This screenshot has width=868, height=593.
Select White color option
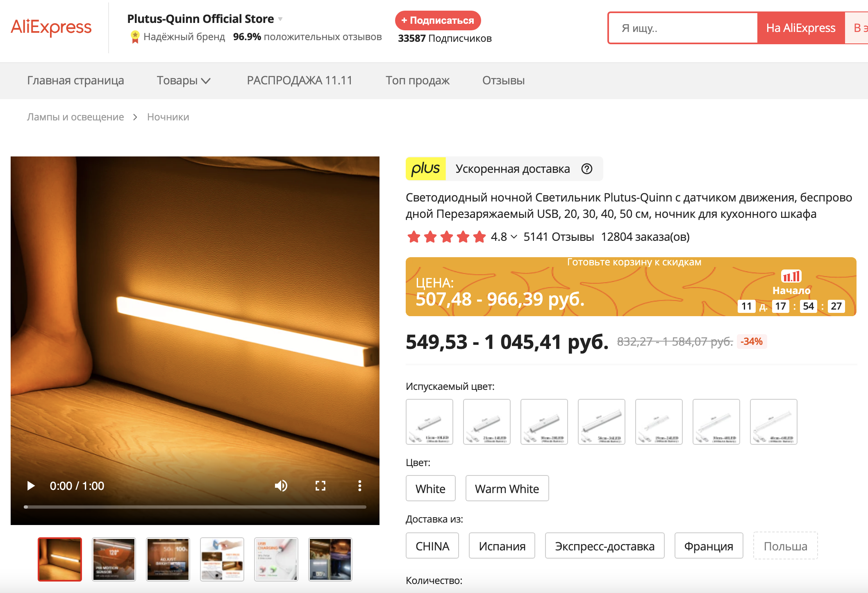[x=430, y=488]
